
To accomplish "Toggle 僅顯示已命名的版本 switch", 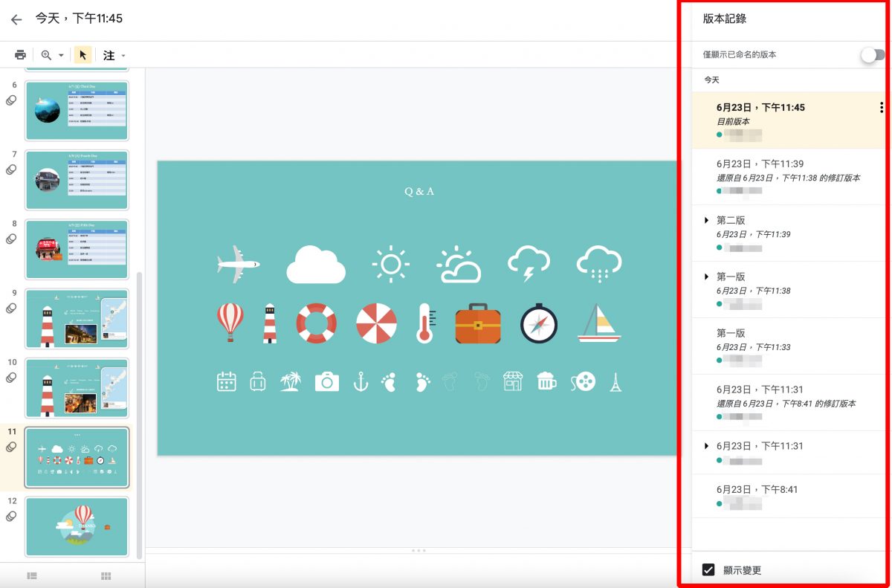I will pyautogui.click(x=873, y=55).
